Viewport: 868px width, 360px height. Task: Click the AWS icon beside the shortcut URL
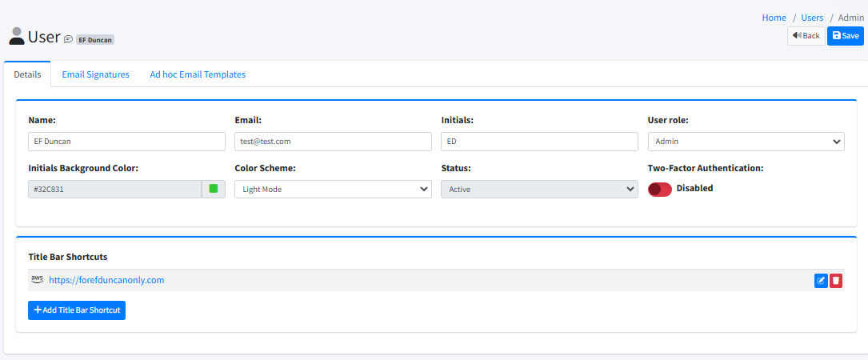37,279
